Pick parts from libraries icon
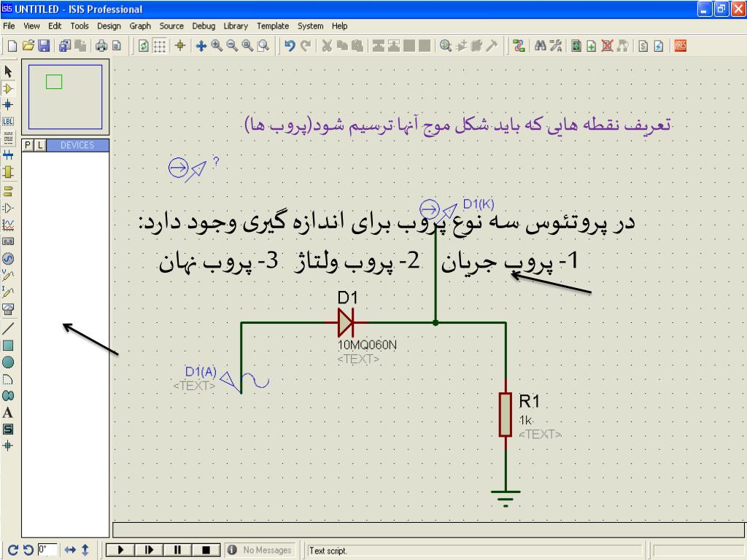The image size is (747, 560). click(446, 46)
